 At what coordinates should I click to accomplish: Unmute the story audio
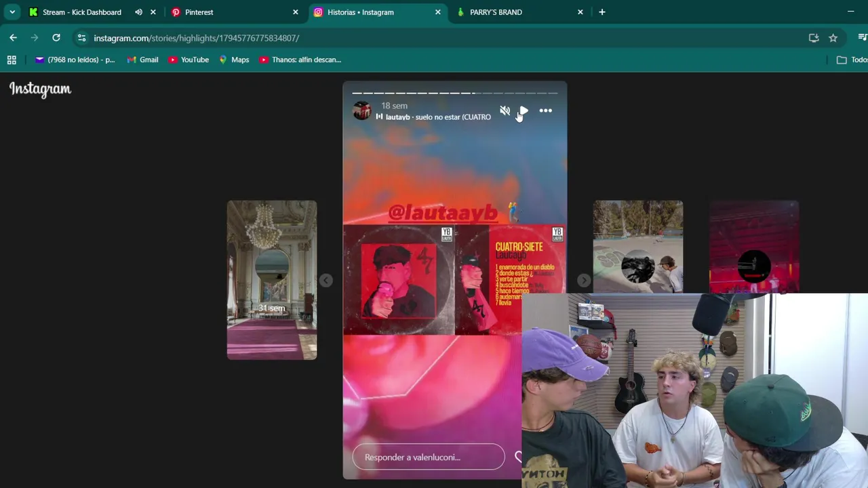coord(505,110)
